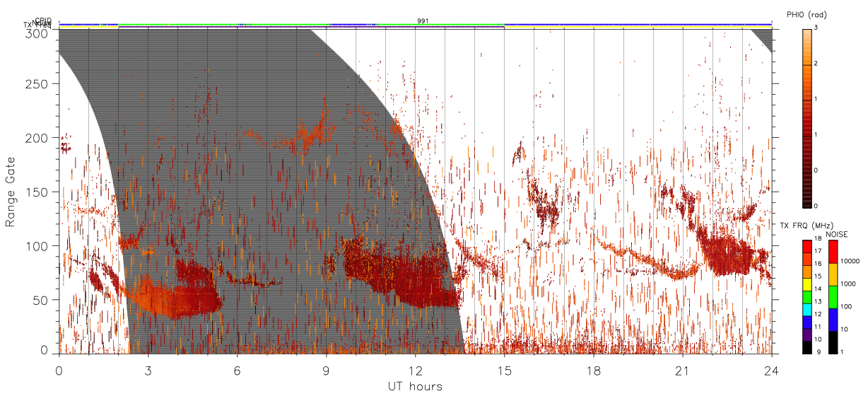
Task: Click the "TX FRQ (MHz)" legend title
Action: (x=807, y=225)
